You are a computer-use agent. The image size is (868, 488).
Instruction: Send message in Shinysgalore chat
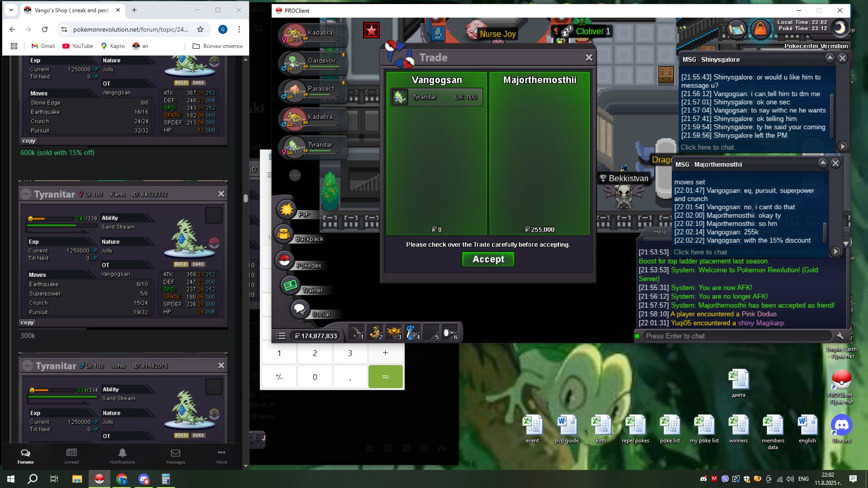(842, 146)
